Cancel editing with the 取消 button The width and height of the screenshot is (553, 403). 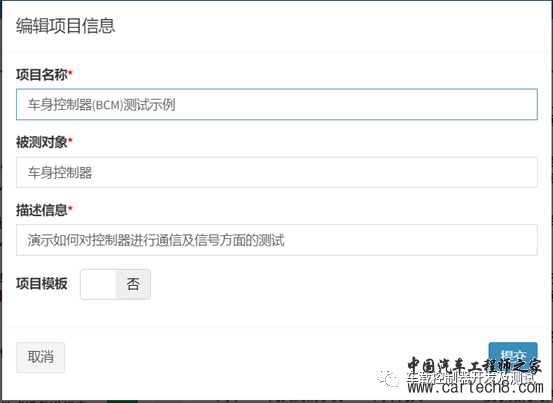(41, 357)
